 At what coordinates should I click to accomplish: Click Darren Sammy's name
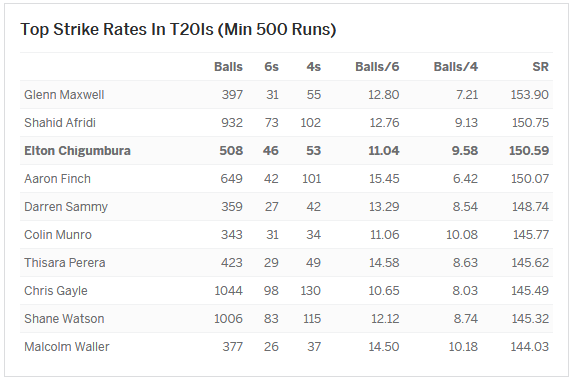coord(66,207)
